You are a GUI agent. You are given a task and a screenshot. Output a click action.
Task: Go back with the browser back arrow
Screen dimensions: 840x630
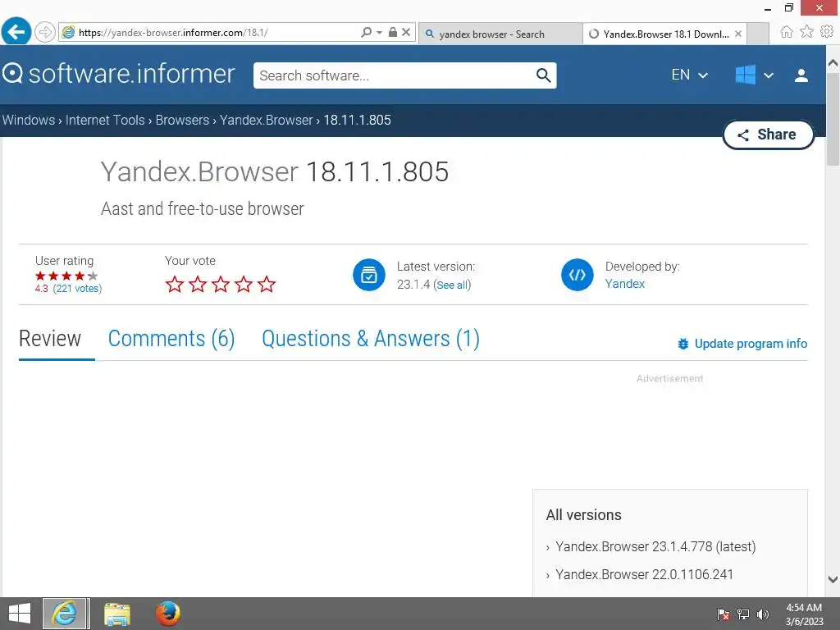click(16, 32)
